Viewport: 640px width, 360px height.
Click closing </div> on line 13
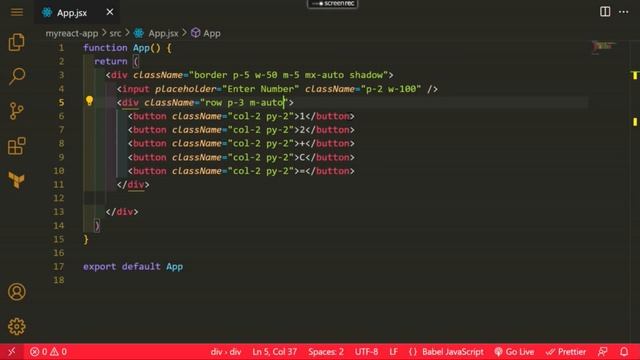click(x=122, y=212)
